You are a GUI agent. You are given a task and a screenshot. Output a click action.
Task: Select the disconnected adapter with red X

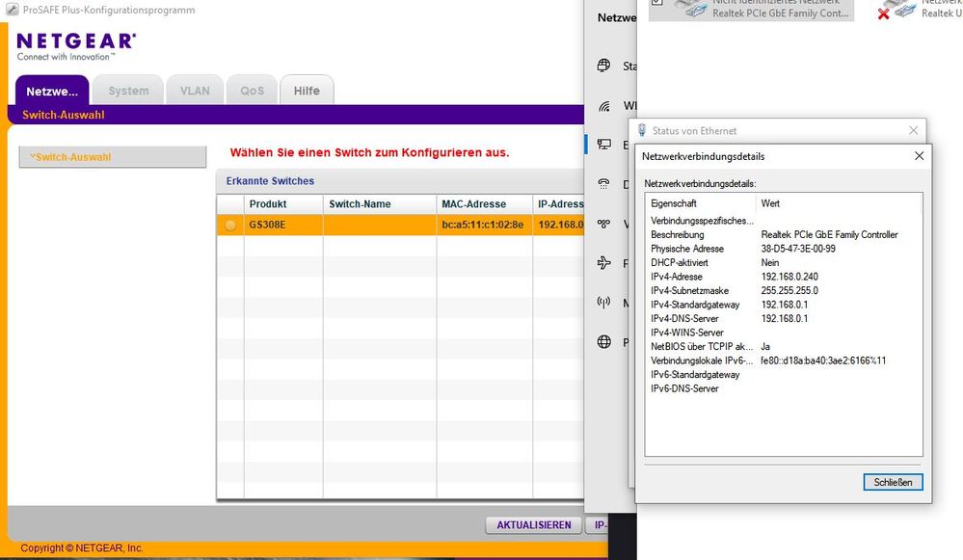click(896, 10)
